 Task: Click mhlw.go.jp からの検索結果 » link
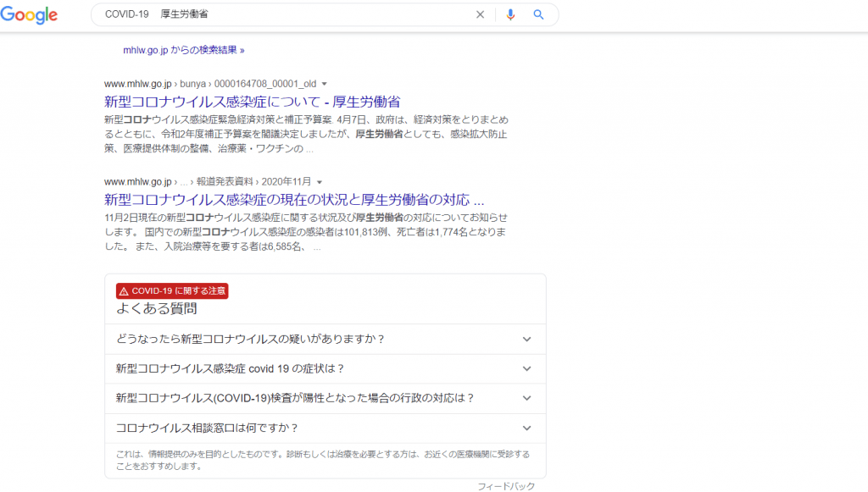pos(183,50)
